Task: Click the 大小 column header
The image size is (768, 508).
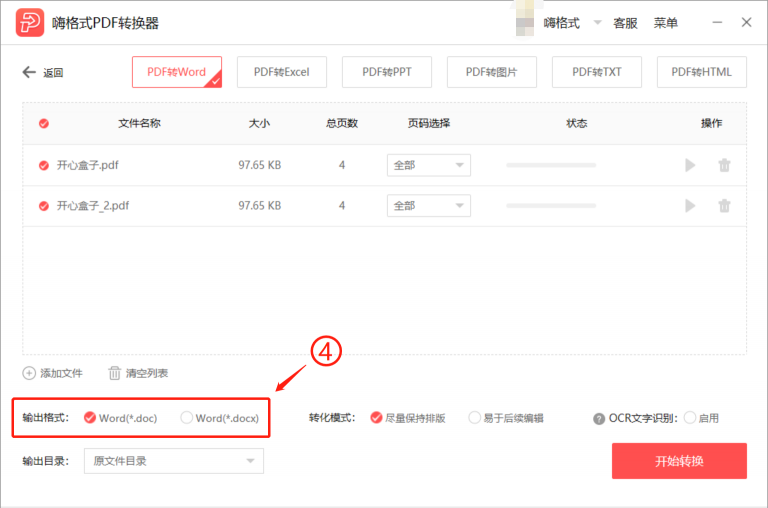Action: (x=259, y=123)
